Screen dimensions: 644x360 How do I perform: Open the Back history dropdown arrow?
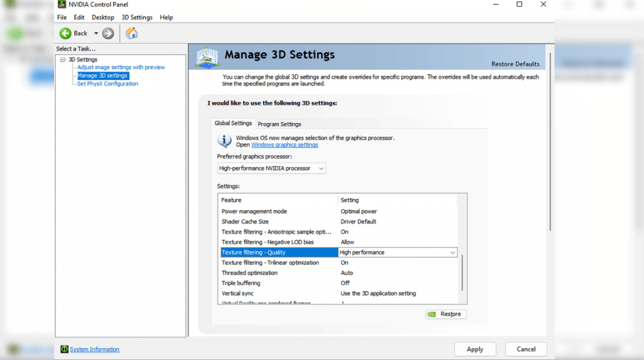(x=96, y=33)
